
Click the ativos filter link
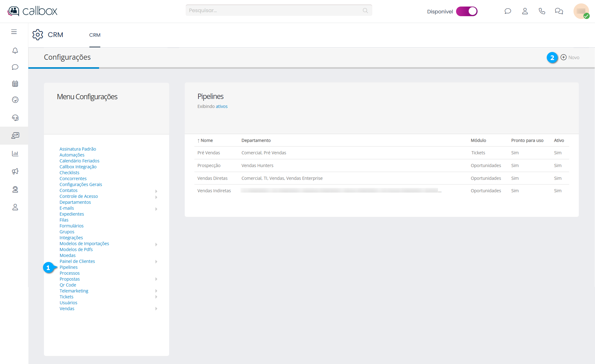[221, 106]
